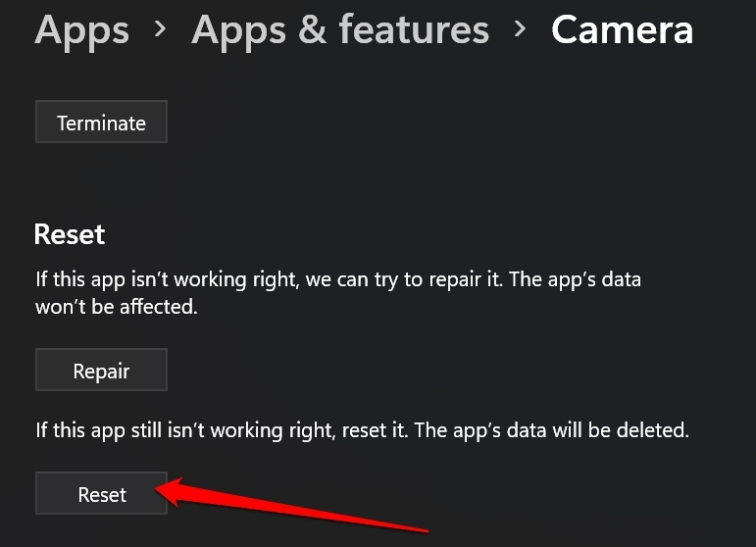
Task: Click the Camera breadcrumb title
Action: 622,30
